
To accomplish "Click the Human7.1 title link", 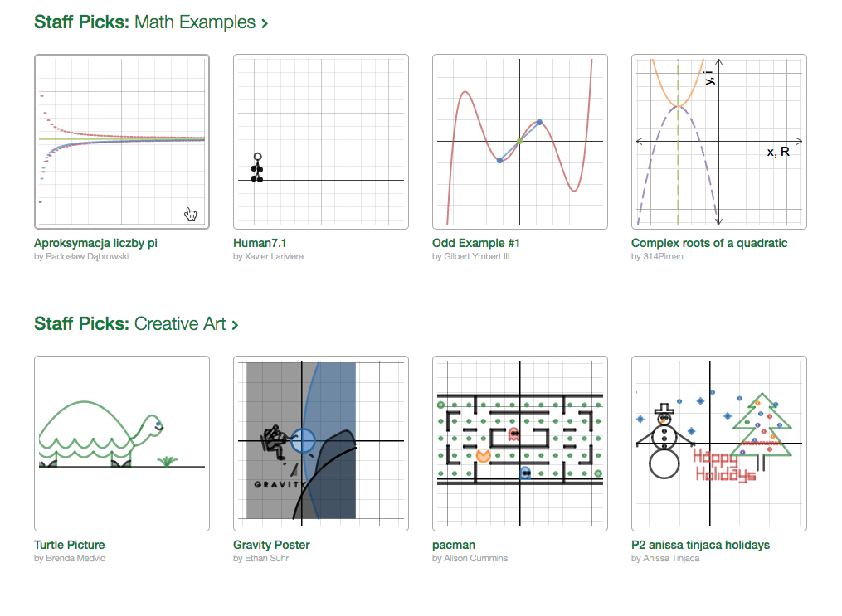I will click(260, 243).
